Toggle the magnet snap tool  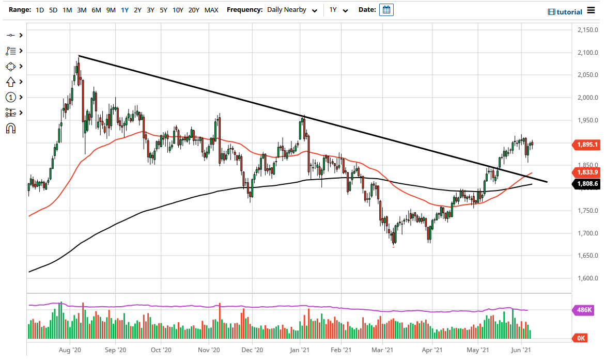[10, 128]
